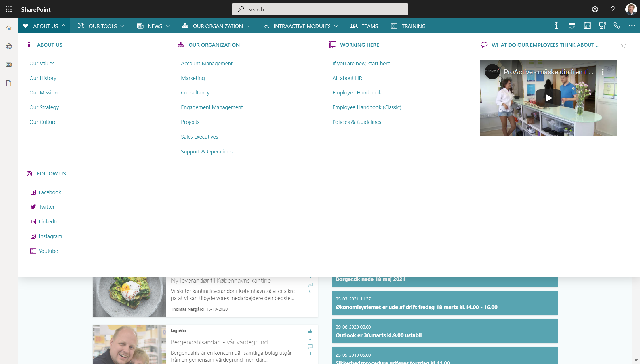Open the globe icon in left sidebar

coord(9,46)
